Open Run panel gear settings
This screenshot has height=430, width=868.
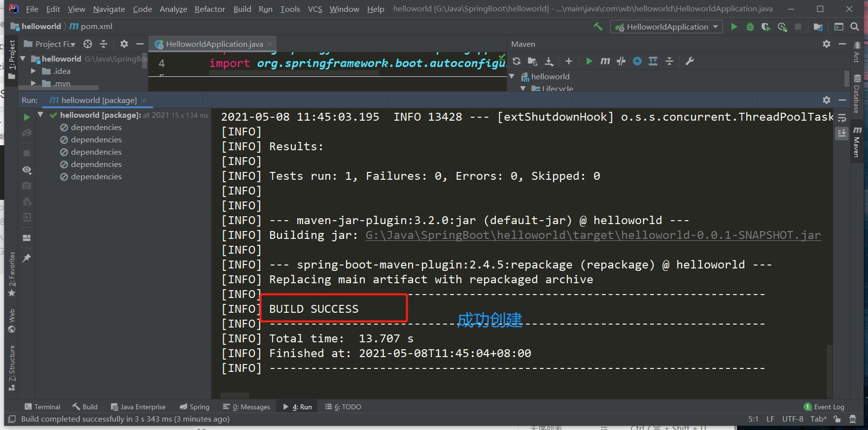coord(827,100)
